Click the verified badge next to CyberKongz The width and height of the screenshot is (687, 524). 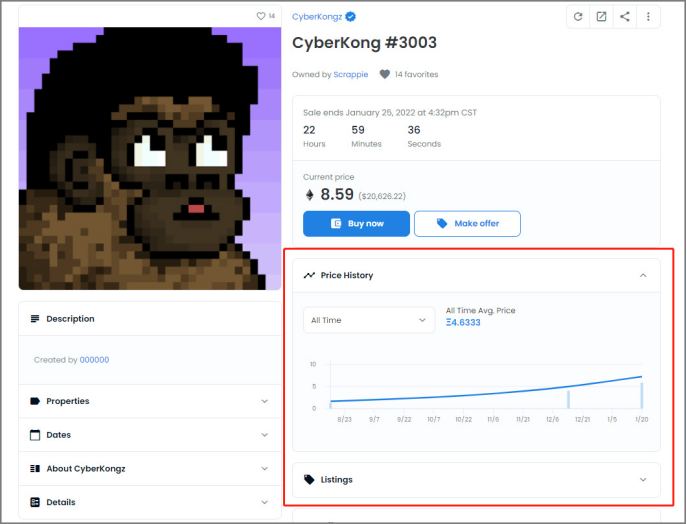click(x=351, y=17)
